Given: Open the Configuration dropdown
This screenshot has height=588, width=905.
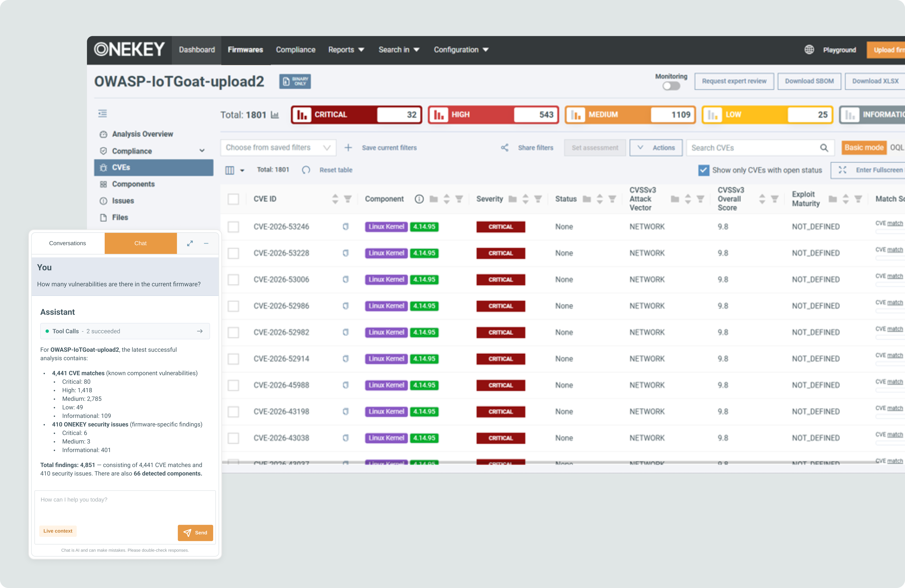Looking at the screenshot, I should pyautogui.click(x=461, y=50).
